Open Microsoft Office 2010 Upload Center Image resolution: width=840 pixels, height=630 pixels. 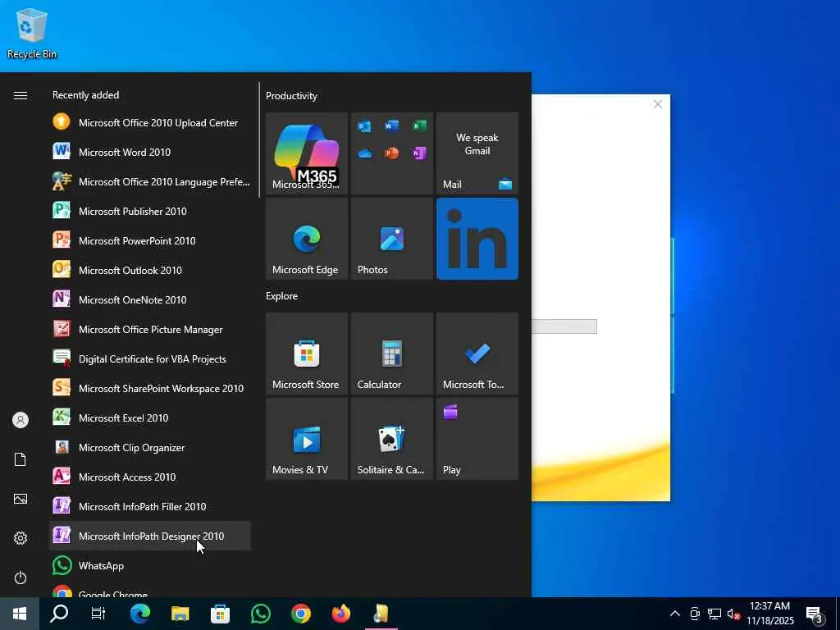click(x=150, y=123)
